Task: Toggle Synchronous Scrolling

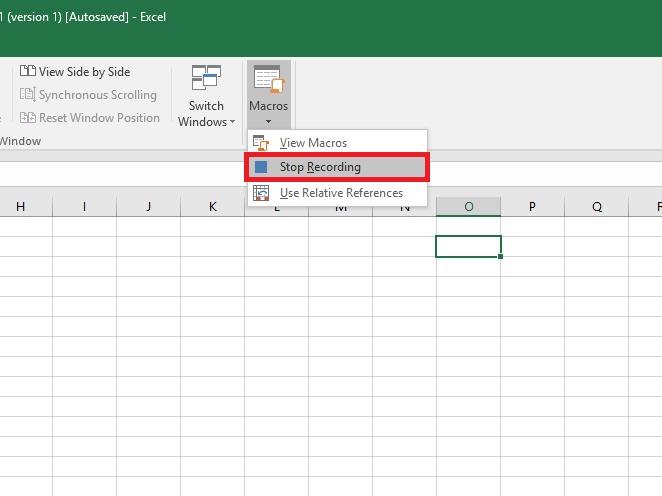Action: pyautogui.click(x=88, y=95)
